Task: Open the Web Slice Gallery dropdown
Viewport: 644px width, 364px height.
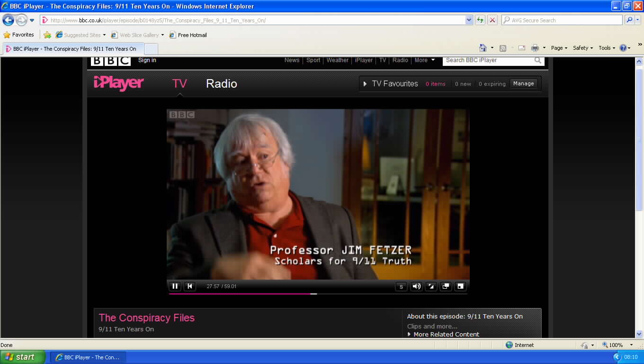Action: coord(137,35)
